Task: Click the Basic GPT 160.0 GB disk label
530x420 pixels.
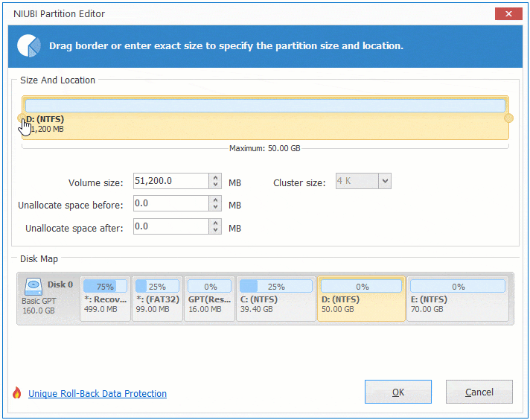Action: click(39, 306)
